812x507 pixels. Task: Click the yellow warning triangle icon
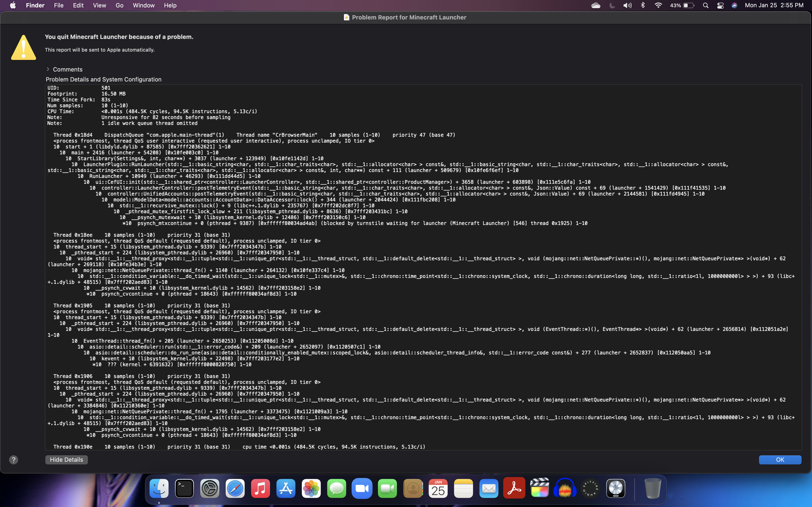pyautogui.click(x=24, y=48)
